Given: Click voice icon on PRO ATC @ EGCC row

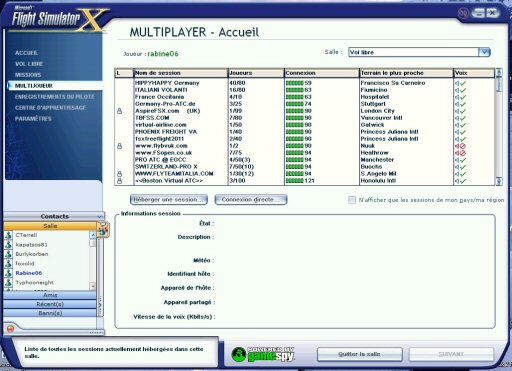Looking at the screenshot, I should click(460, 160).
